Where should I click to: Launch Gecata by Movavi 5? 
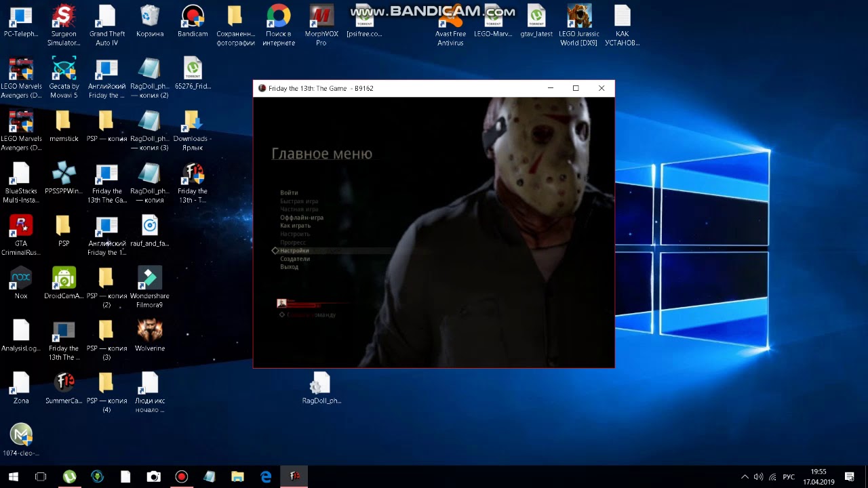click(x=64, y=78)
